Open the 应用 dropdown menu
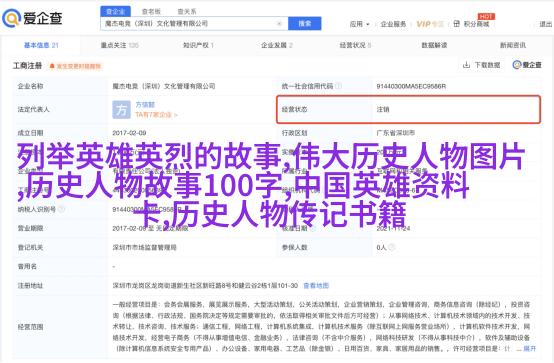This screenshot has width=554, height=363. pos(359,24)
